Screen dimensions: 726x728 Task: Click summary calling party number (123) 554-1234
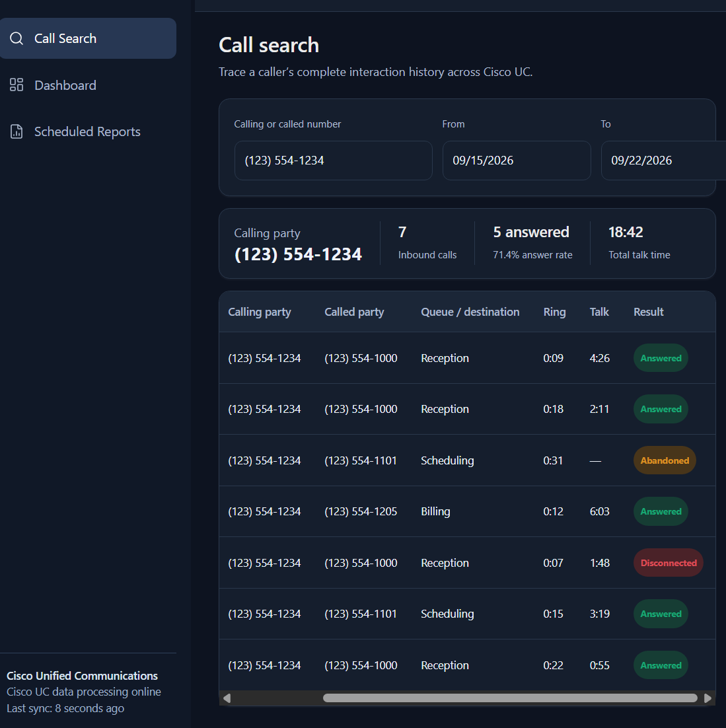(x=298, y=254)
